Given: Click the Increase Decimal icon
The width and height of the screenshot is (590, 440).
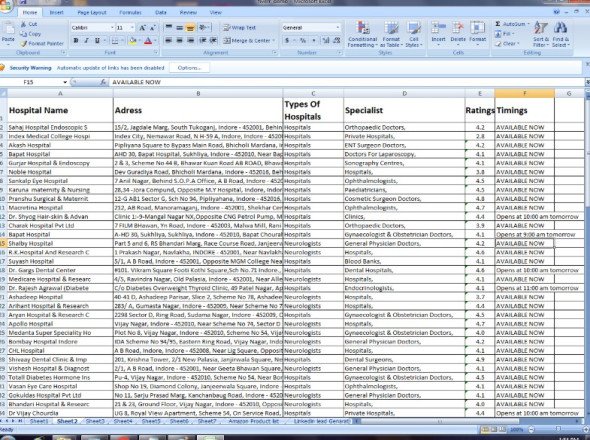Looking at the screenshot, I should 326,40.
